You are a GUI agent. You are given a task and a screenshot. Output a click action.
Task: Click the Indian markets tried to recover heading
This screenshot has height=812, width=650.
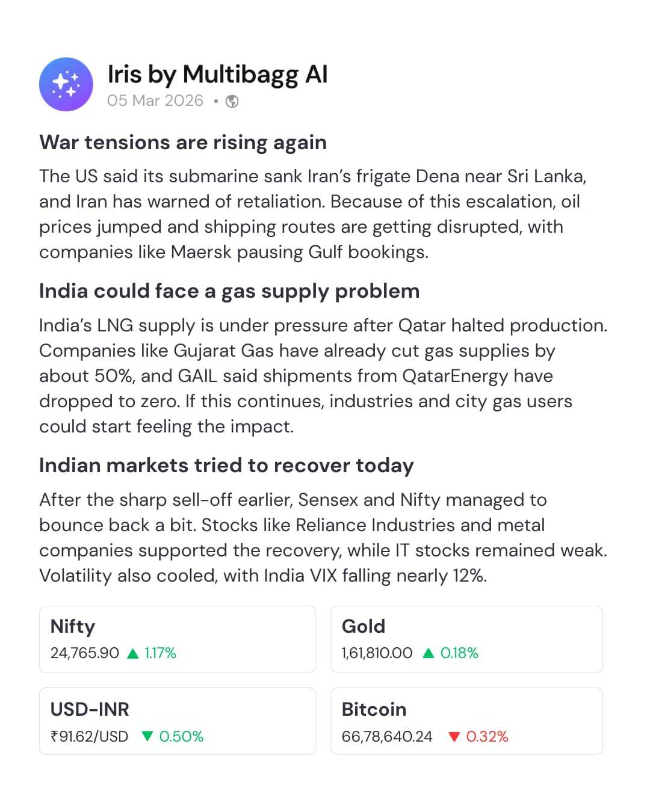[226, 466]
